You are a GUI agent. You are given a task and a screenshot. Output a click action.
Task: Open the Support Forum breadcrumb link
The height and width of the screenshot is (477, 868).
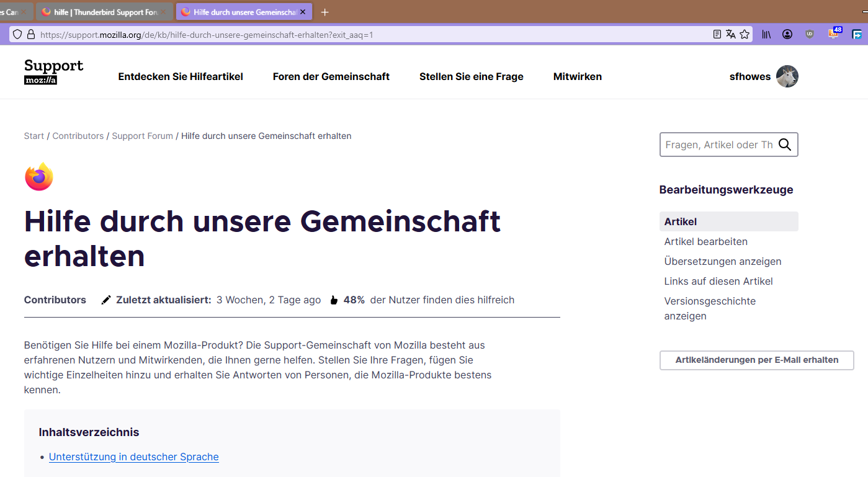tap(143, 136)
